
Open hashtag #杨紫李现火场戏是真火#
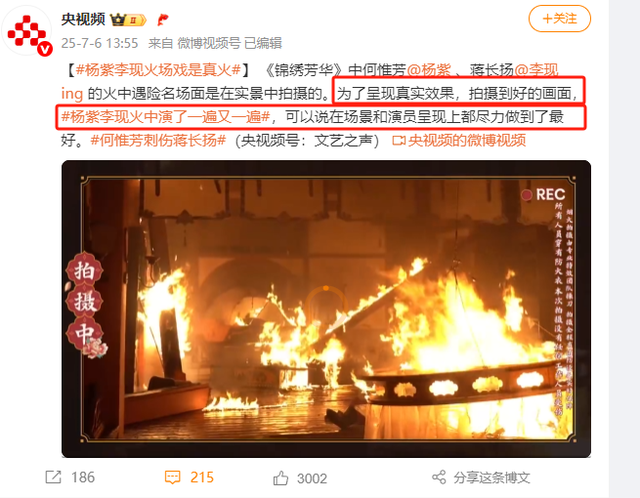[x=158, y=70]
